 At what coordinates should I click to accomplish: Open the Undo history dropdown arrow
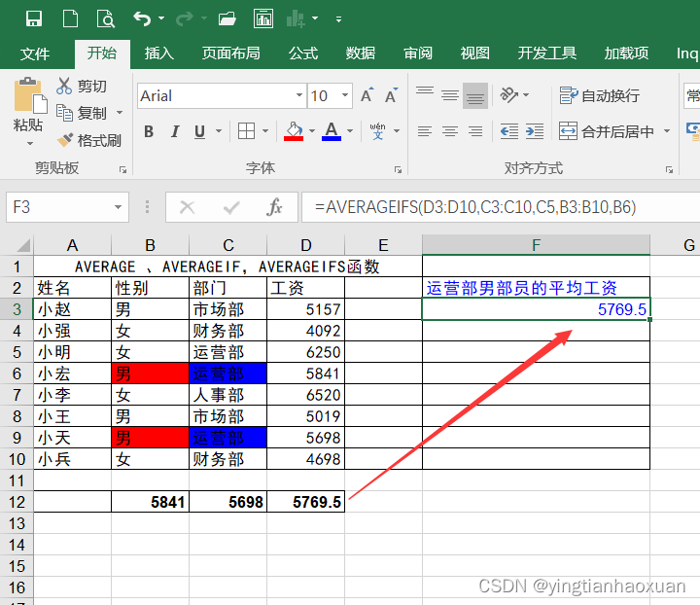(161, 18)
